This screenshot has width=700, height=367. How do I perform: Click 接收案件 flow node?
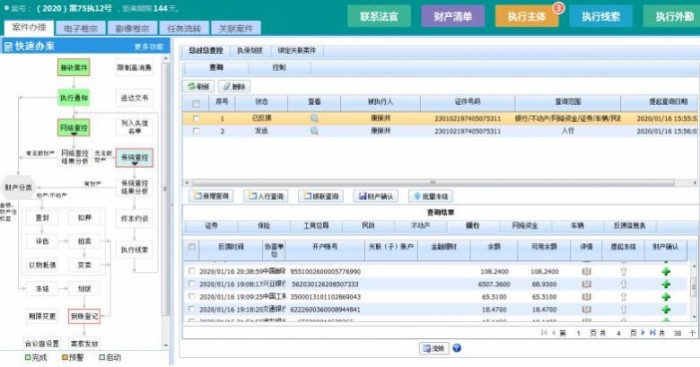click(x=74, y=67)
